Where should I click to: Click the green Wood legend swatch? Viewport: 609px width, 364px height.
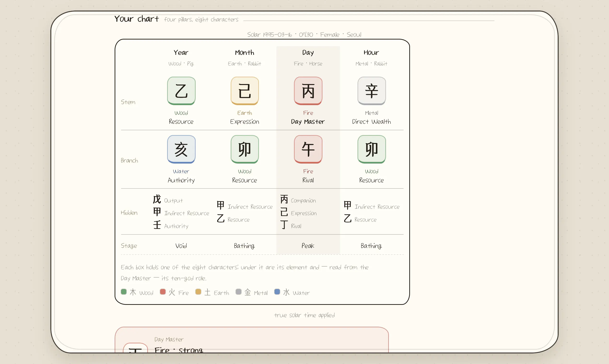124,292
